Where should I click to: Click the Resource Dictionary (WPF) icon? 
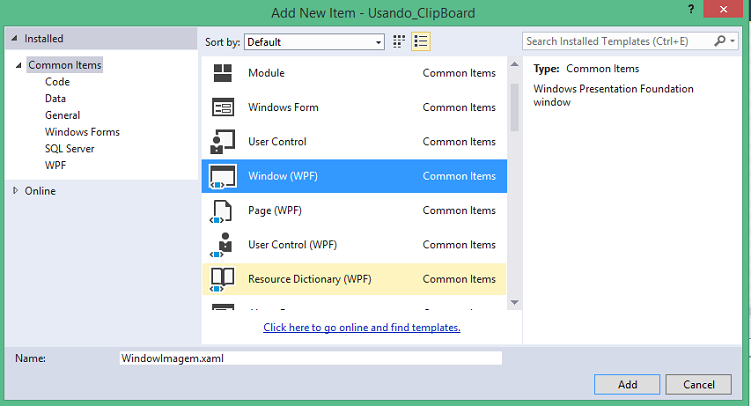(223, 280)
